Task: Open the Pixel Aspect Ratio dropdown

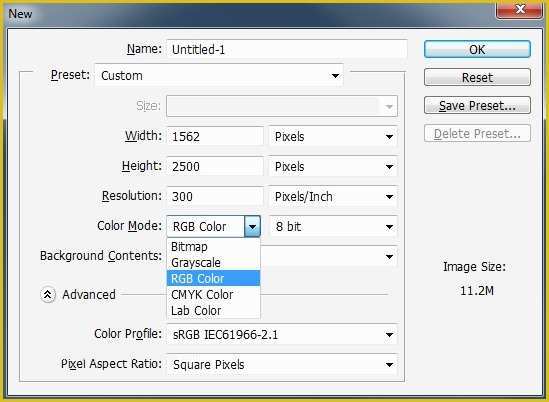Action: tap(282, 365)
